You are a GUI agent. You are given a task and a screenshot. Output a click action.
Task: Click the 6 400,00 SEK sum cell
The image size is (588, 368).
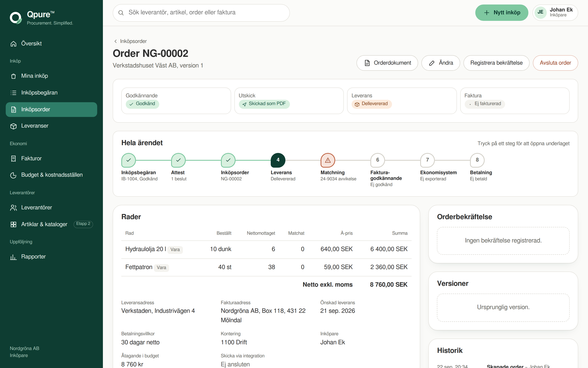click(x=389, y=249)
